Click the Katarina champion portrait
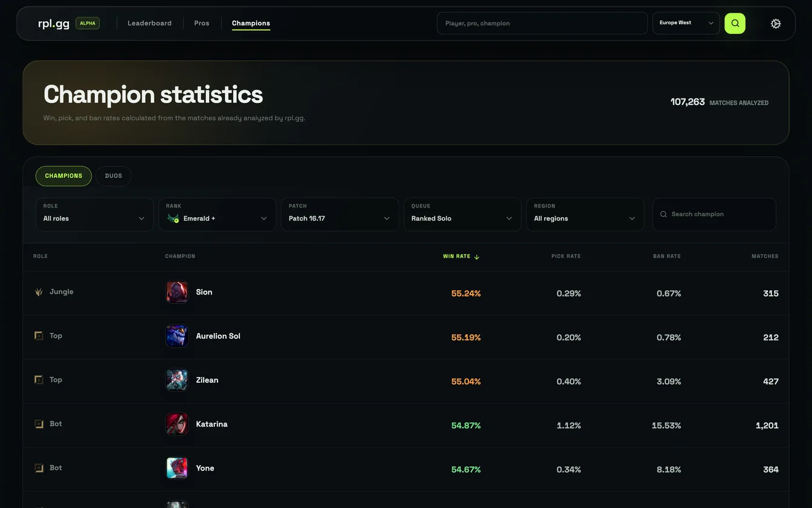Screen dimensions: 812x508 tap(177, 425)
